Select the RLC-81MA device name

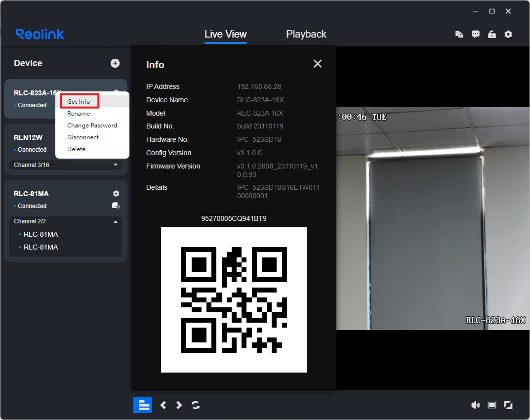pos(31,194)
